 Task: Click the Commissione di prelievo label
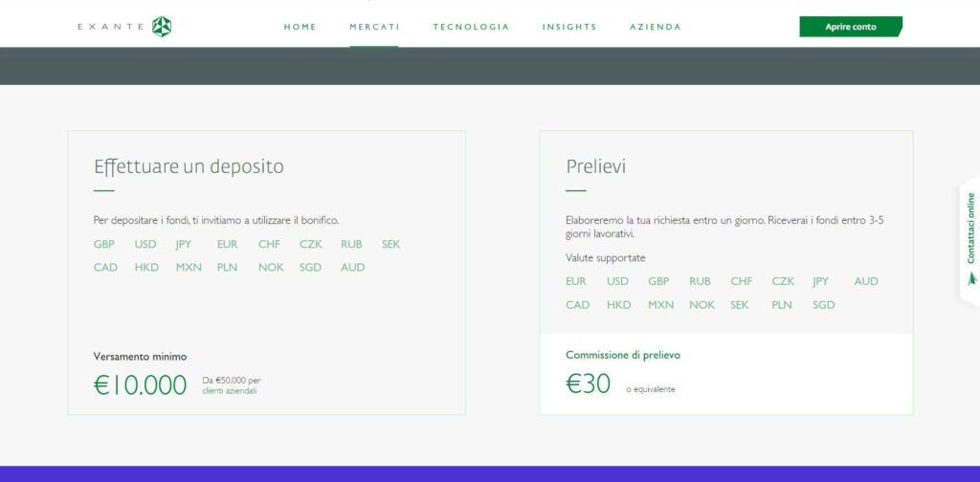623,355
